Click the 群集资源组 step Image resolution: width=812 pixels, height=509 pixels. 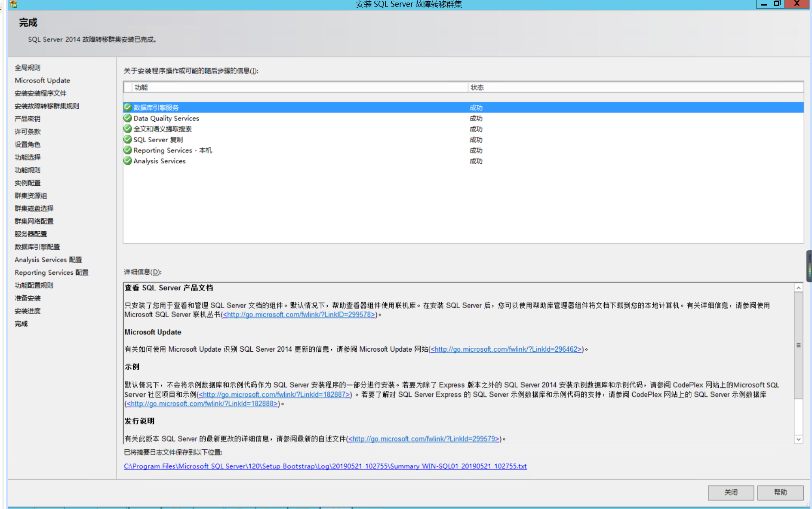[31, 196]
